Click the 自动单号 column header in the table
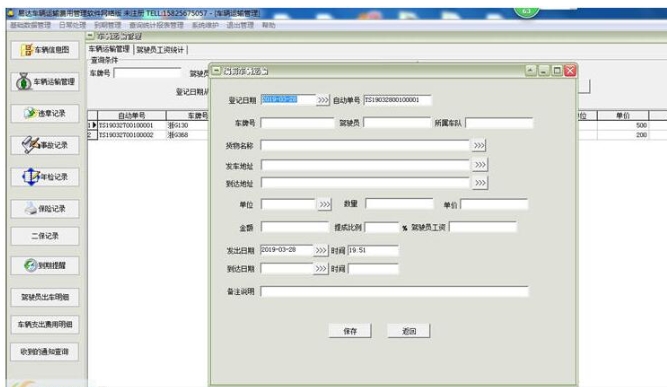This screenshot has height=387, width=667. (x=132, y=116)
